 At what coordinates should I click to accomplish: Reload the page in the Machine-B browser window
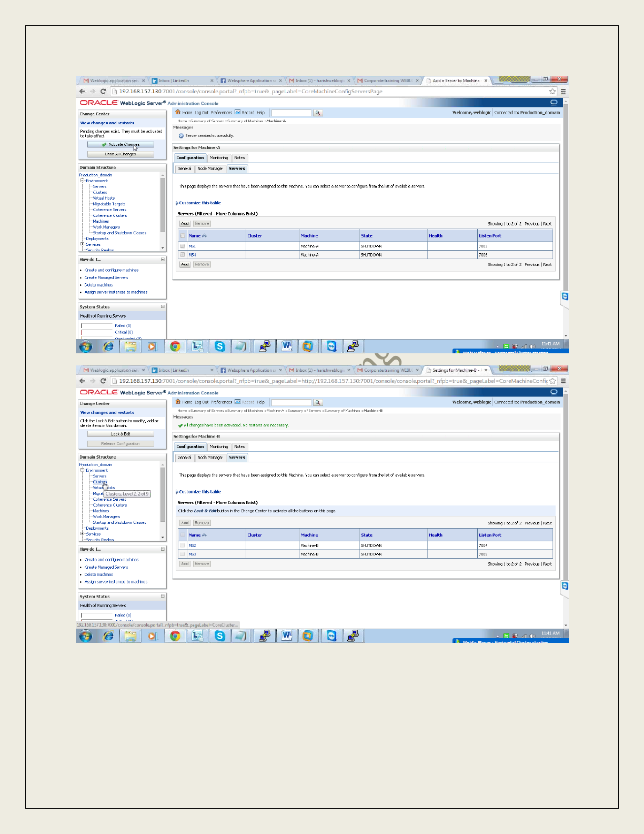[x=103, y=381]
